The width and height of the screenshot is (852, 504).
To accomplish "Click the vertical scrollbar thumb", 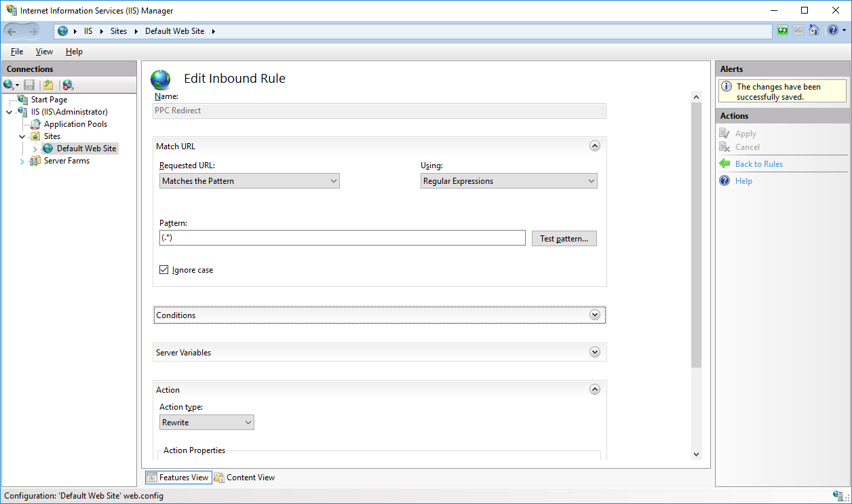I will click(x=696, y=236).
